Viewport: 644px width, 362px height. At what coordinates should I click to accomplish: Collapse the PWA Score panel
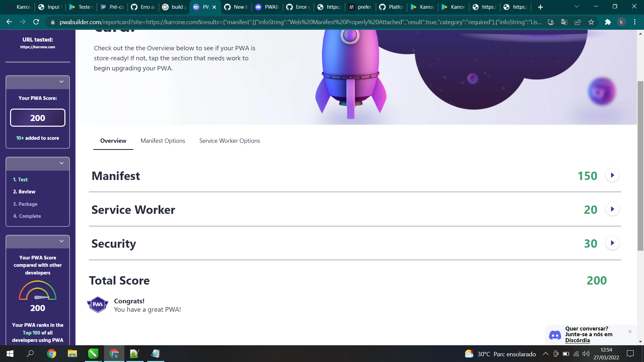61,81
